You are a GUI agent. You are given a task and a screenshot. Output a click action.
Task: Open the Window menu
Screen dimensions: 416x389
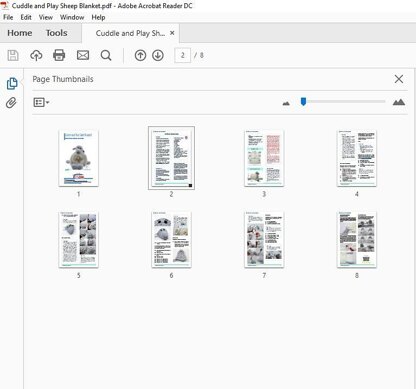(72, 17)
